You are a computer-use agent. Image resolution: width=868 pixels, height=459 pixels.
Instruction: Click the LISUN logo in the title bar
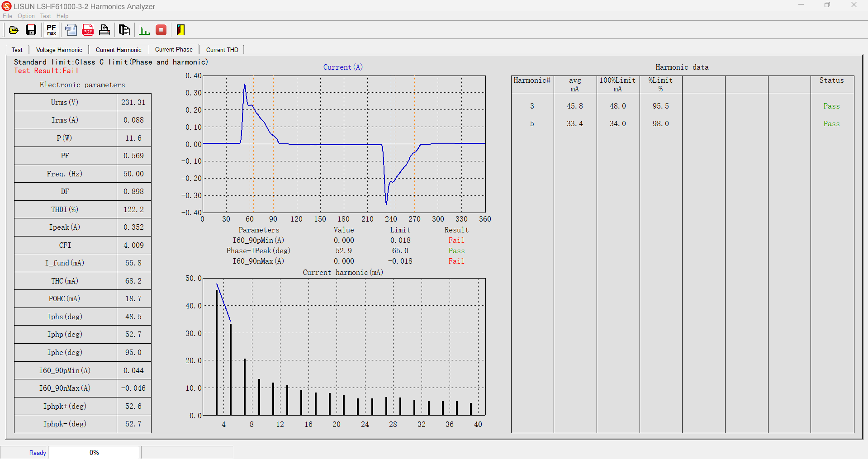[7, 6]
